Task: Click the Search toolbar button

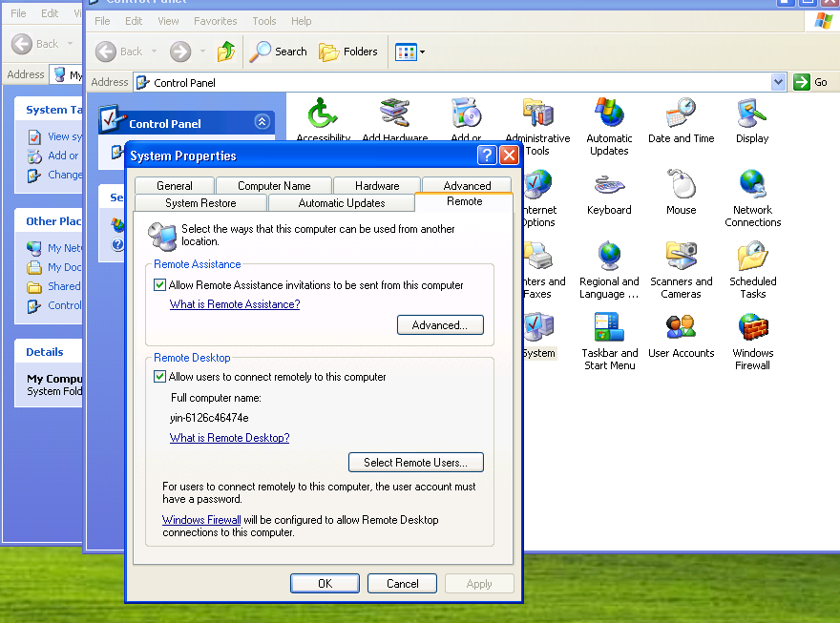Action: click(279, 52)
